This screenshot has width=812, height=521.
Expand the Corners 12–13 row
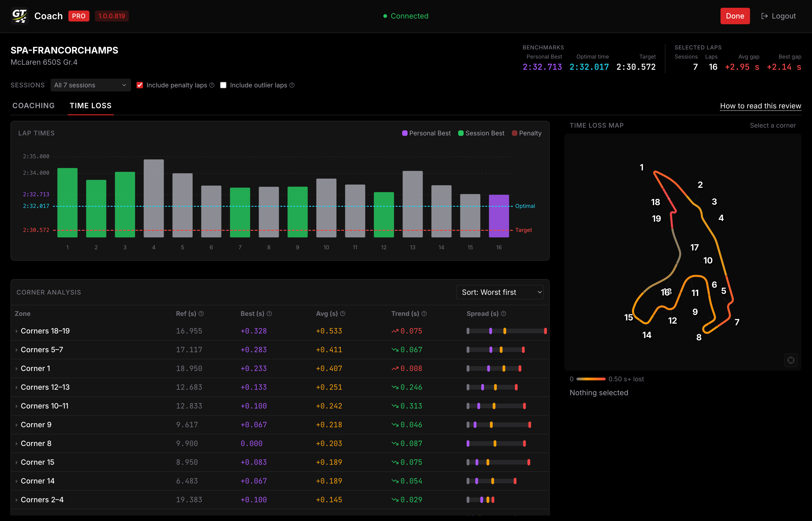click(16, 387)
